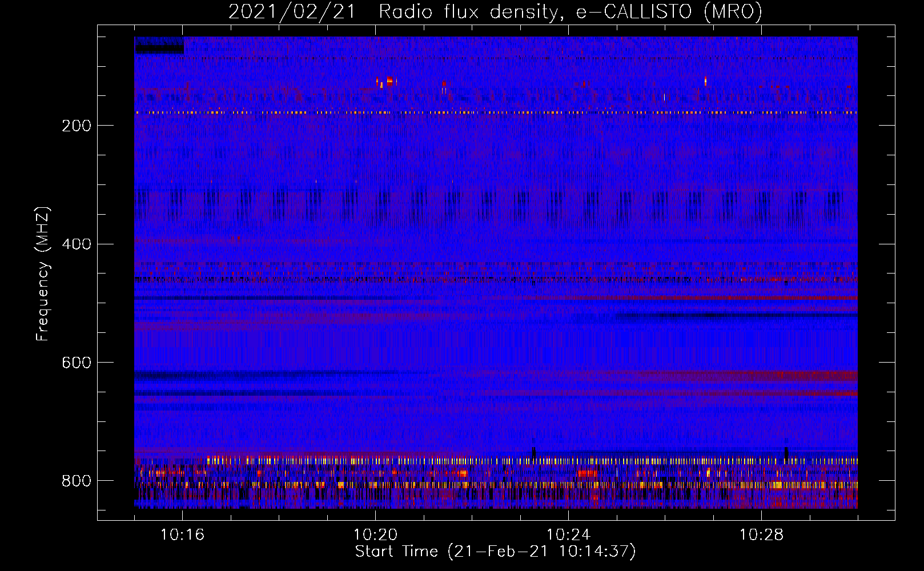Image resolution: width=924 pixels, height=571 pixels.
Task: Click the "Frequency (MHZ)" vertical axis label
Action: [43, 274]
